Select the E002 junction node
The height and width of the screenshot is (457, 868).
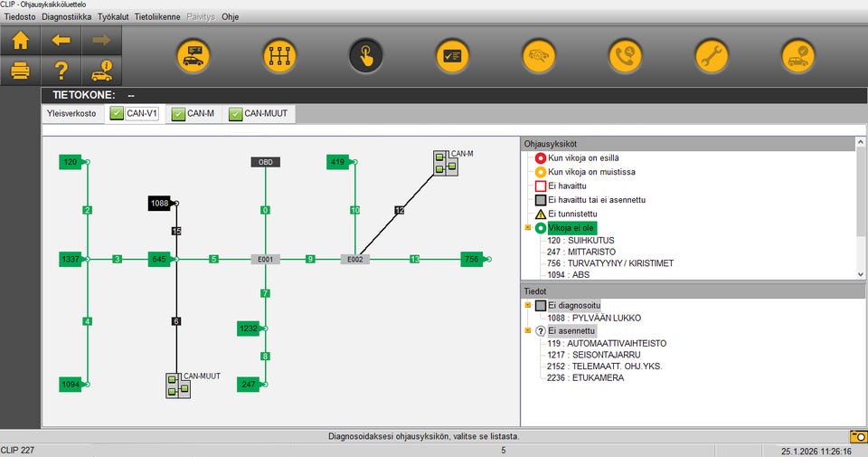click(x=354, y=259)
